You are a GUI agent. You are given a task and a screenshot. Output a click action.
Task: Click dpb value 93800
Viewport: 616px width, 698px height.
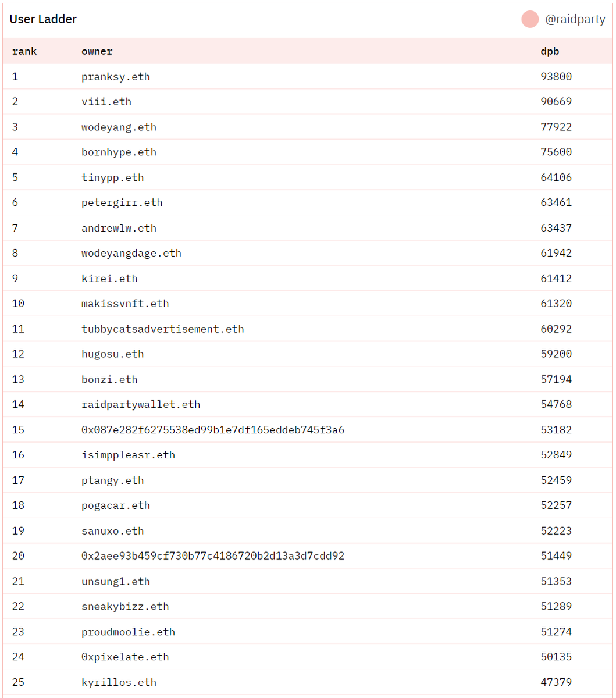pos(556,77)
